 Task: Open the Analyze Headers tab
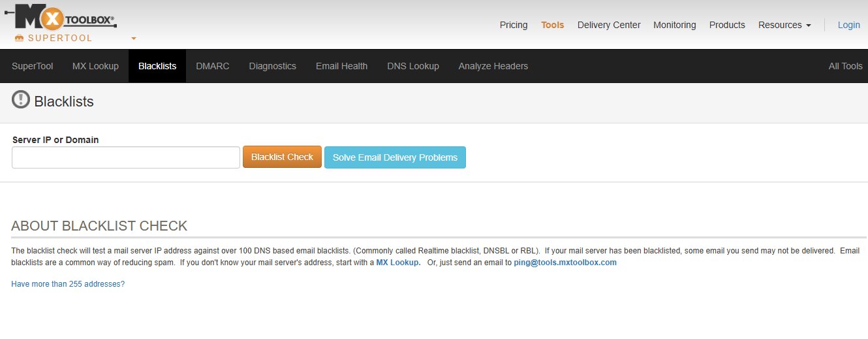coord(493,66)
